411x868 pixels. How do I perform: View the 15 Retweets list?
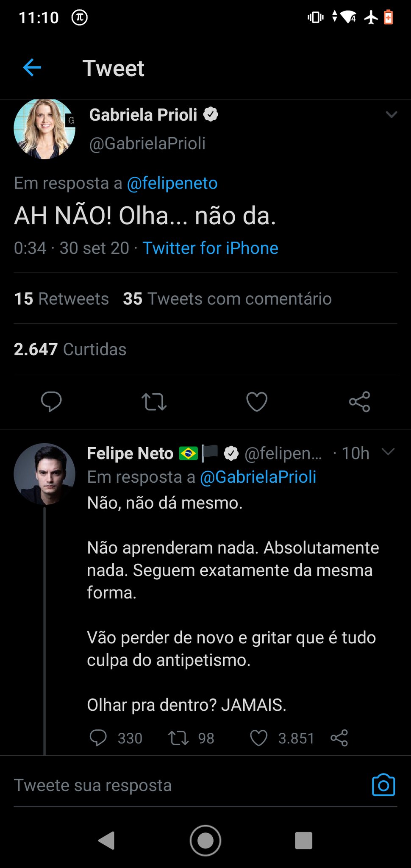[x=61, y=299]
